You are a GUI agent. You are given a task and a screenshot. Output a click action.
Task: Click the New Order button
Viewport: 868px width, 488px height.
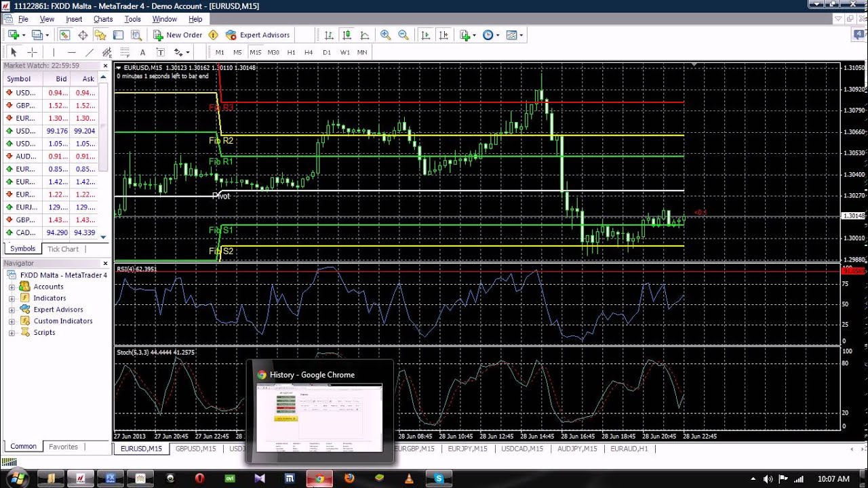(x=178, y=35)
